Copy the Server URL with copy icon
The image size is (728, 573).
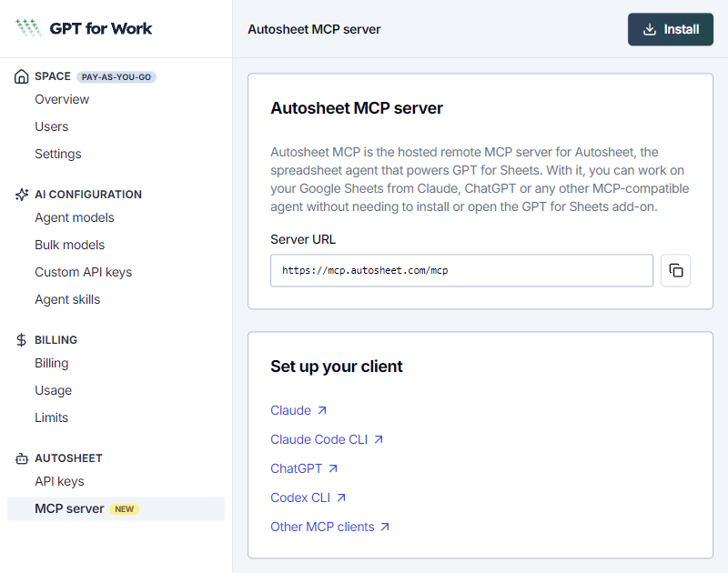(x=675, y=270)
